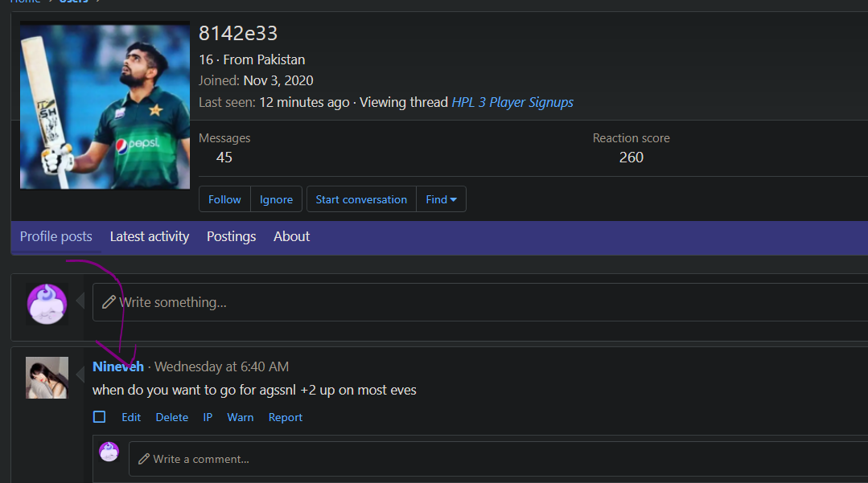Click the Write a comment field
Image resolution: width=868 pixels, height=483 pixels.
pos(498,459)
